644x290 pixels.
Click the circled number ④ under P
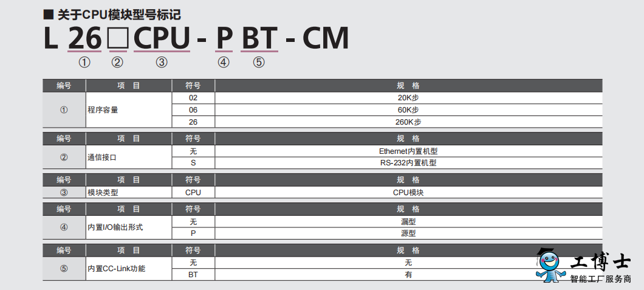(x=224, y=63)
